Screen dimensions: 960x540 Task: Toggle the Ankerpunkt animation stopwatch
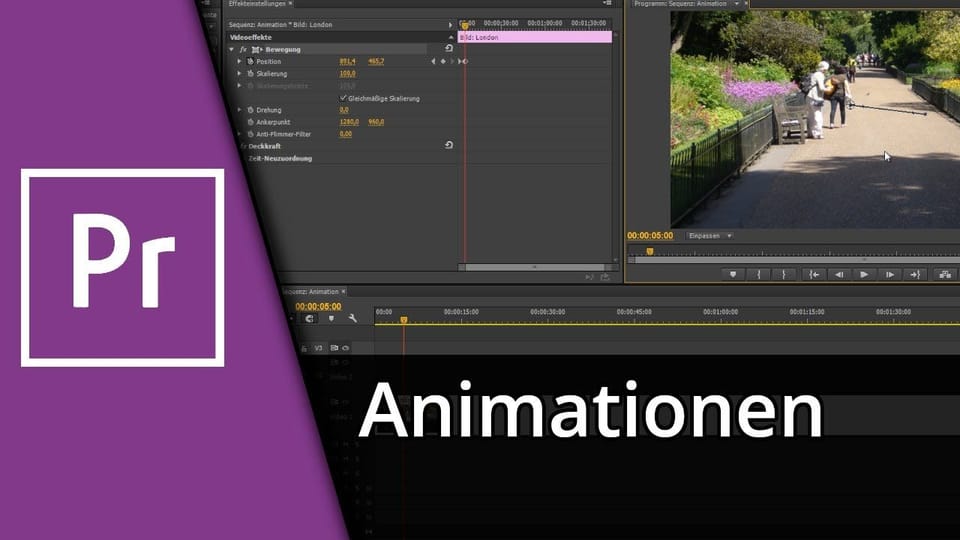[x=250, y=122]
